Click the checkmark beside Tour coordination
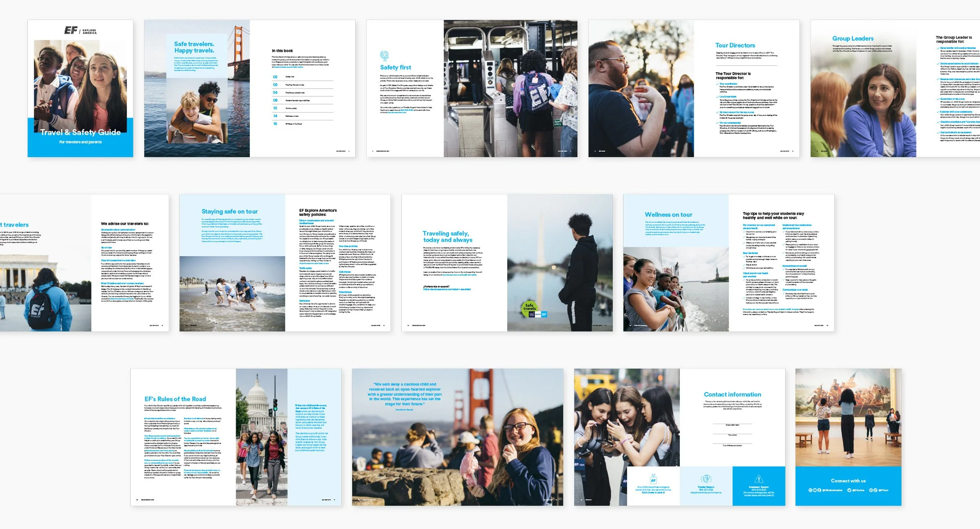Image resolution: width=980 pixels, height=529 pixels. (717, 84)
